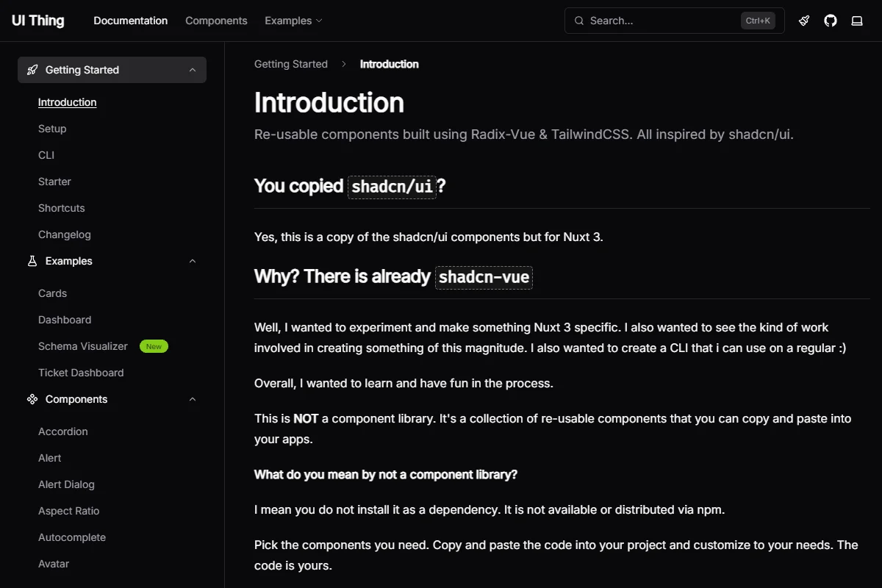This screenshot has height=588, width=882.
Task: Open the Schema Visualizer example
Action: 83,346
